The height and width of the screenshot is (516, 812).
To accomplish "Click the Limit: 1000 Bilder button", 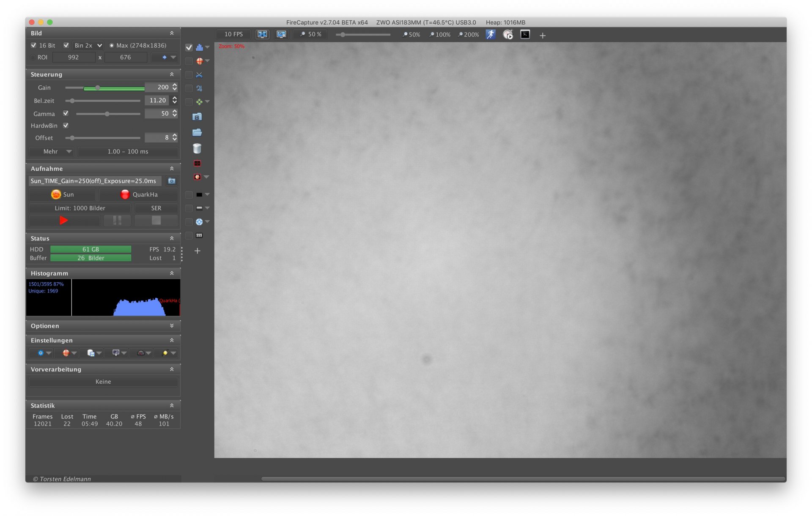I will click(x=80, y=208).
